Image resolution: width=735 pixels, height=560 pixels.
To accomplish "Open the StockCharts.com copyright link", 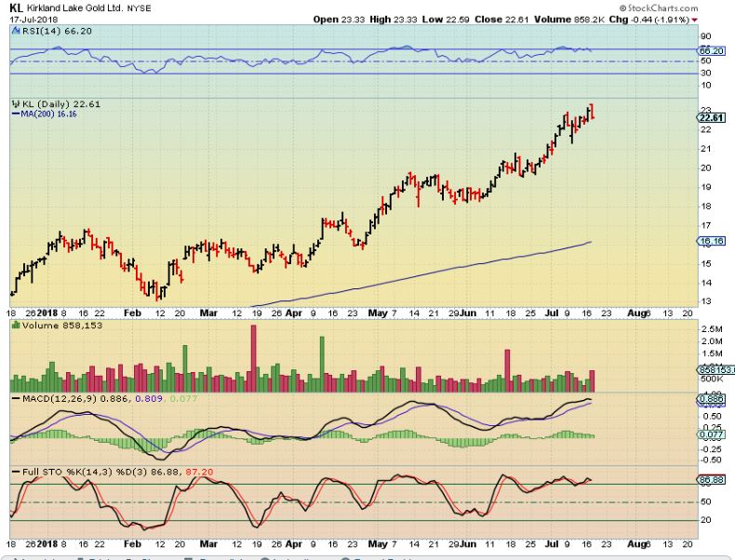I will point(658,8).
